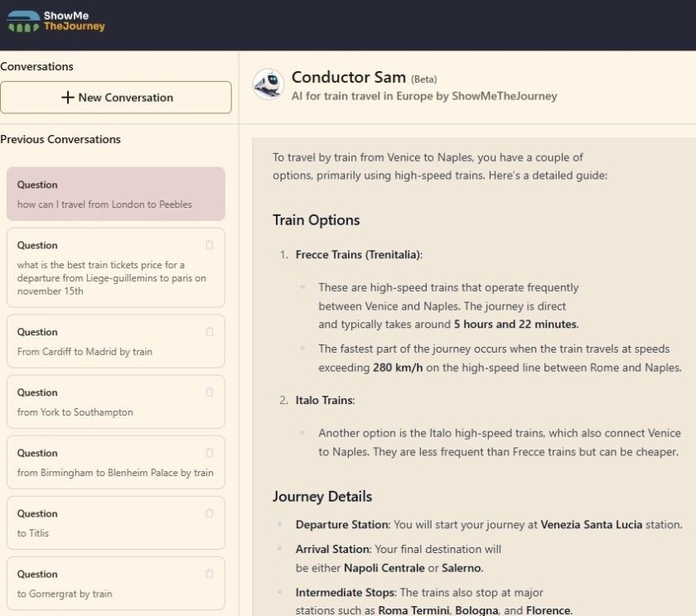Open the Liege-guillemins ticket price question
696x616 pixels.
tap(111, 278)
